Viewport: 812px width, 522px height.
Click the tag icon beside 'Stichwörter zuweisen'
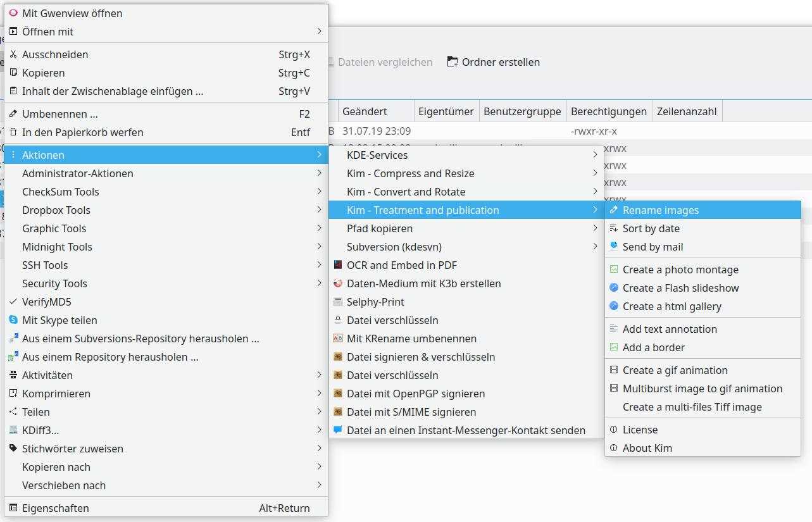13,449
